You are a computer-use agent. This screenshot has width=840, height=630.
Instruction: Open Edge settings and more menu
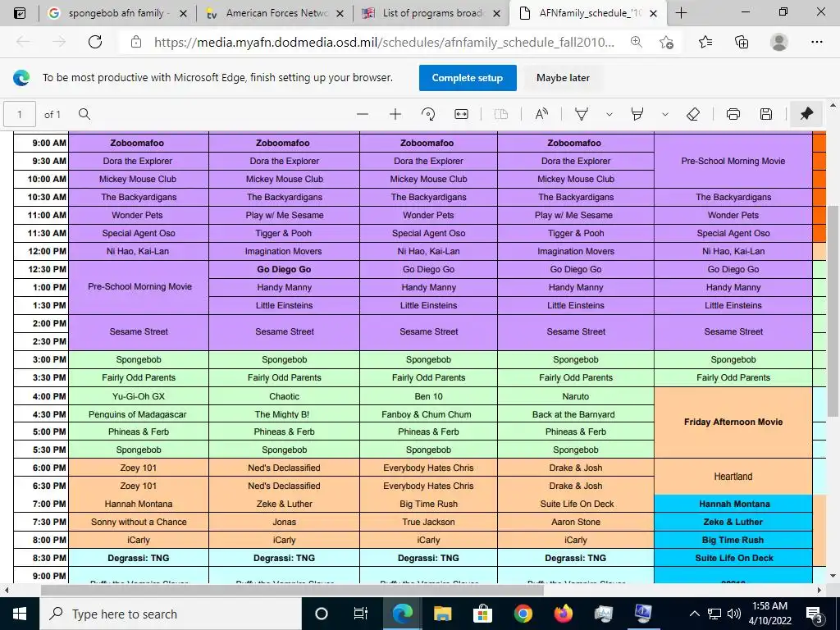(x=816, y=42)
